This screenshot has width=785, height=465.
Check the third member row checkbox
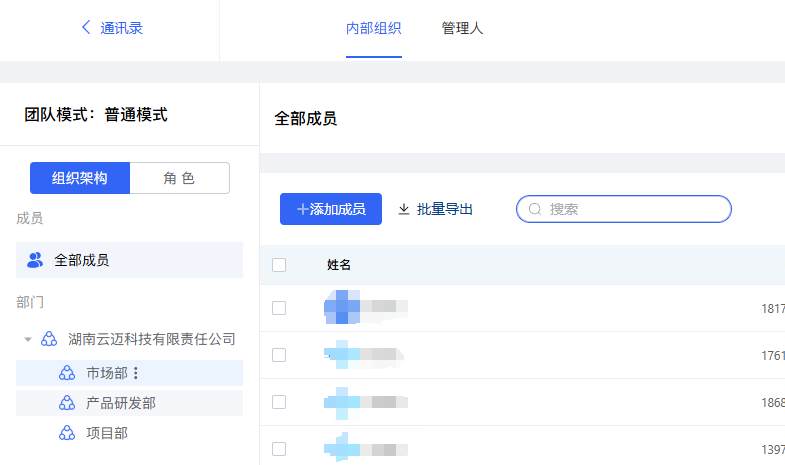coord(279,402)
